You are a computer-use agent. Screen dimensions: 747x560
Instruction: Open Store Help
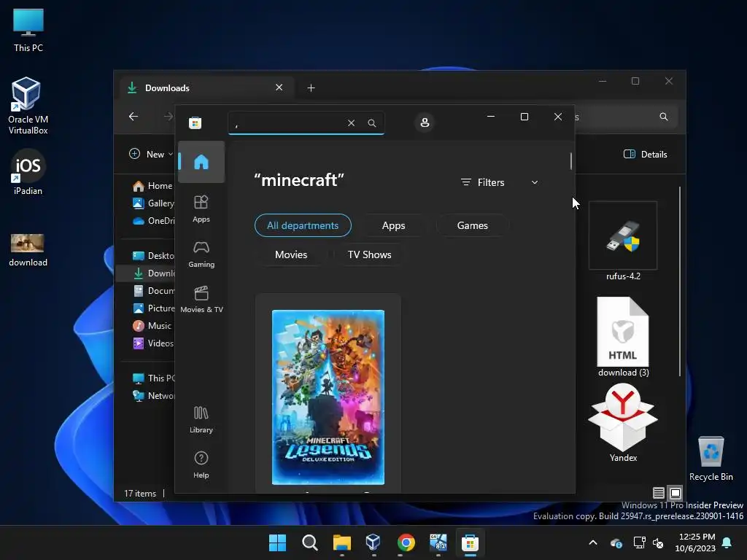pos(201,464)
